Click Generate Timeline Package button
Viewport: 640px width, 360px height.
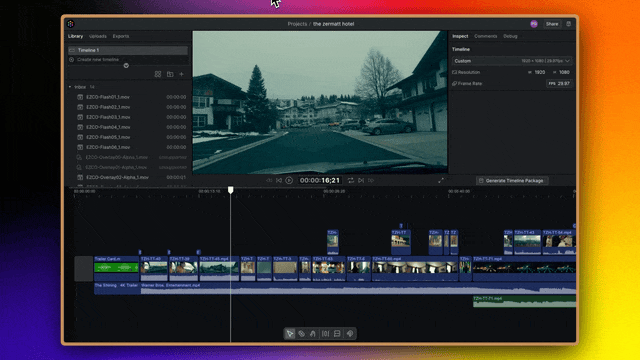pyautogui.click(x=512, y=180)
